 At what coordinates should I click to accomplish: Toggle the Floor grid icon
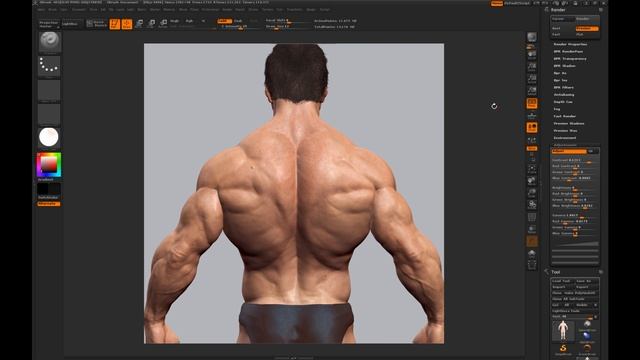point(532,116)
